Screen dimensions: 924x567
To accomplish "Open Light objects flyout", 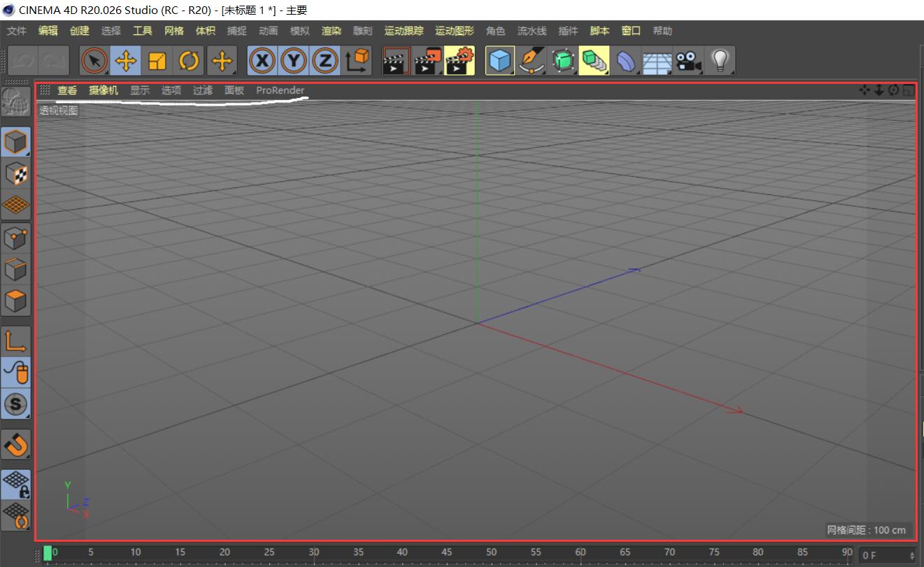I will pyautogui.click(x=720, y=61).
